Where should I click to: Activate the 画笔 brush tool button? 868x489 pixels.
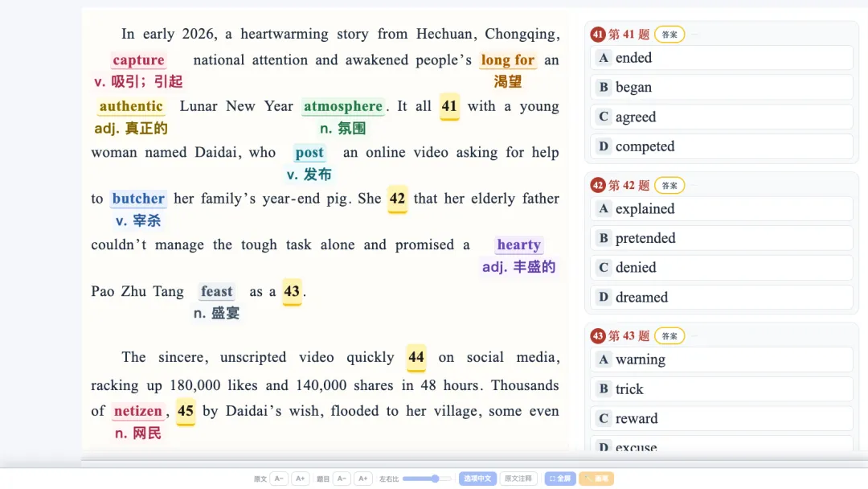596,479
